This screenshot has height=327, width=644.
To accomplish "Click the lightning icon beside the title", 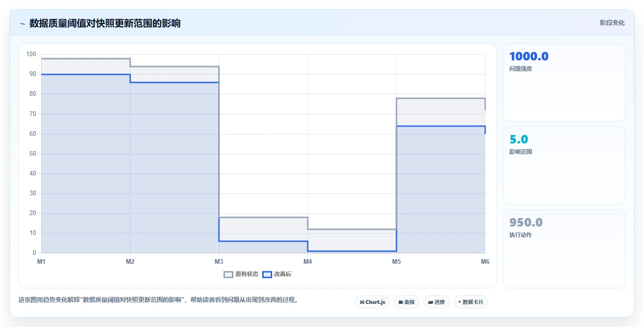I will pyautogui.click(x=22, y=24).
